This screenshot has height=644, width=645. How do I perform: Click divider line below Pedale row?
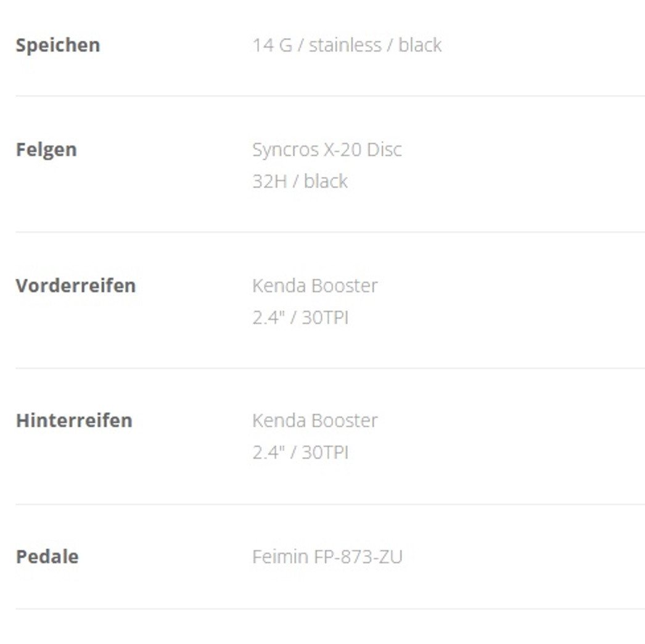(330, 609)
